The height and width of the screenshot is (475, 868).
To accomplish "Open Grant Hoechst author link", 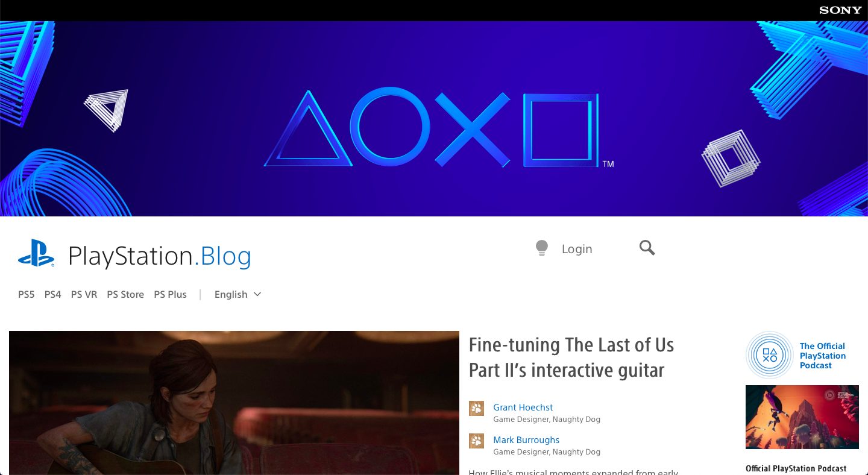I will point(523,407).
